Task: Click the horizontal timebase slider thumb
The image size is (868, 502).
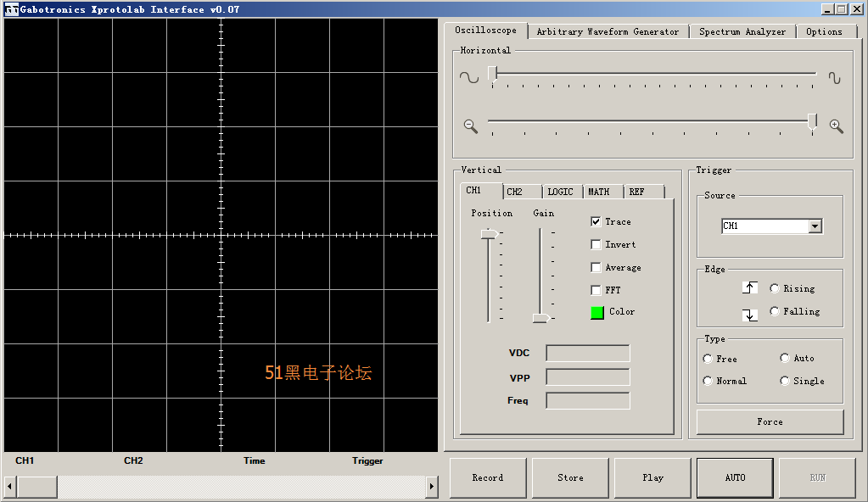Action: click(493, 74)
